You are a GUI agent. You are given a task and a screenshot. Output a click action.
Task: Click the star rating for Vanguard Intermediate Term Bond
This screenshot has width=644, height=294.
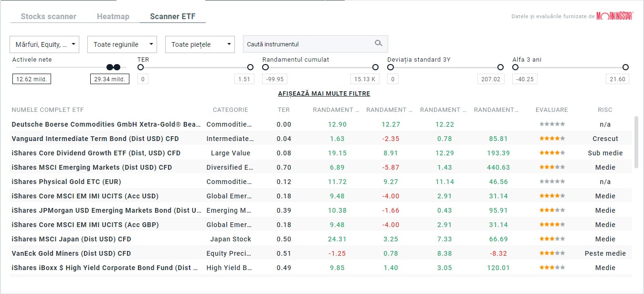tap(552, 139)
